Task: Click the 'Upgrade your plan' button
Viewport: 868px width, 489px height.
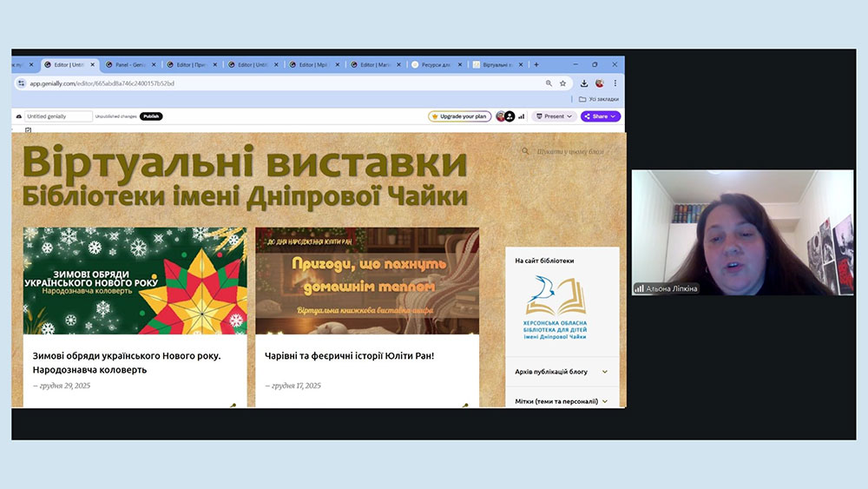Action: (459, 116)
